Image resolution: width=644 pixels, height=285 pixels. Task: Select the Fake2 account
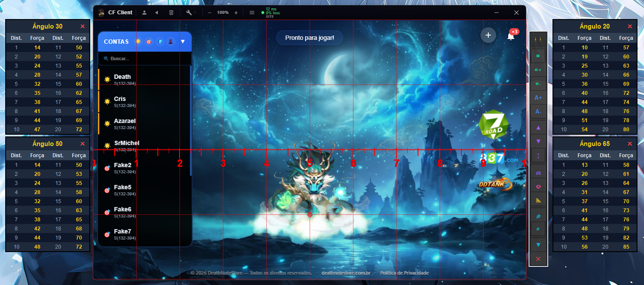click(x=144, y=168)
